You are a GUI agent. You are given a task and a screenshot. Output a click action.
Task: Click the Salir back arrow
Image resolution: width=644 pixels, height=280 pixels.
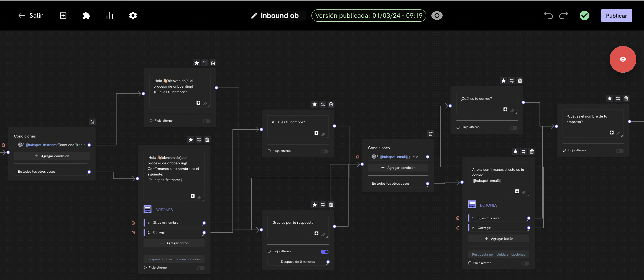click(22, 16)
